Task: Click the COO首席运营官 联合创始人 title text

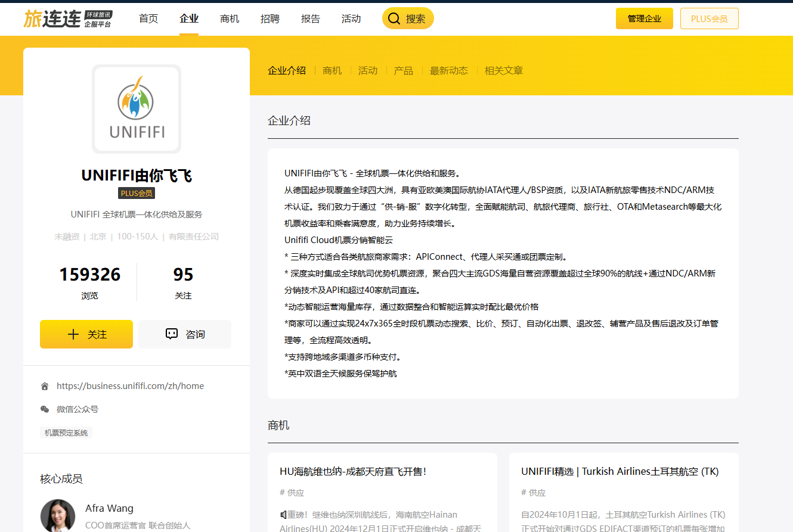Action: (138, 525)
